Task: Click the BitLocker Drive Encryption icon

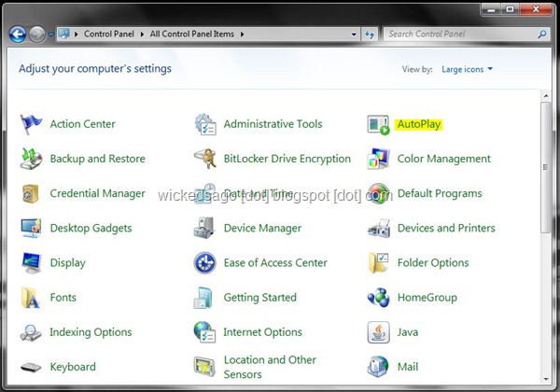Action: [x=205, y=159]
